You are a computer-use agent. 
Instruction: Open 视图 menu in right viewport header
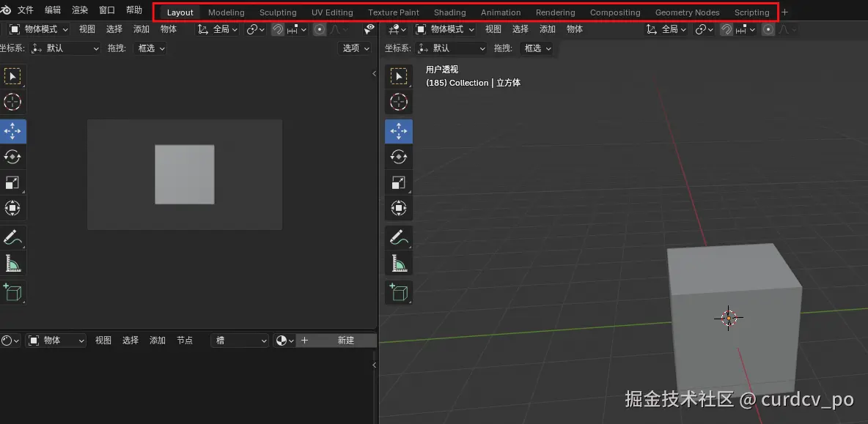(493, 29)
